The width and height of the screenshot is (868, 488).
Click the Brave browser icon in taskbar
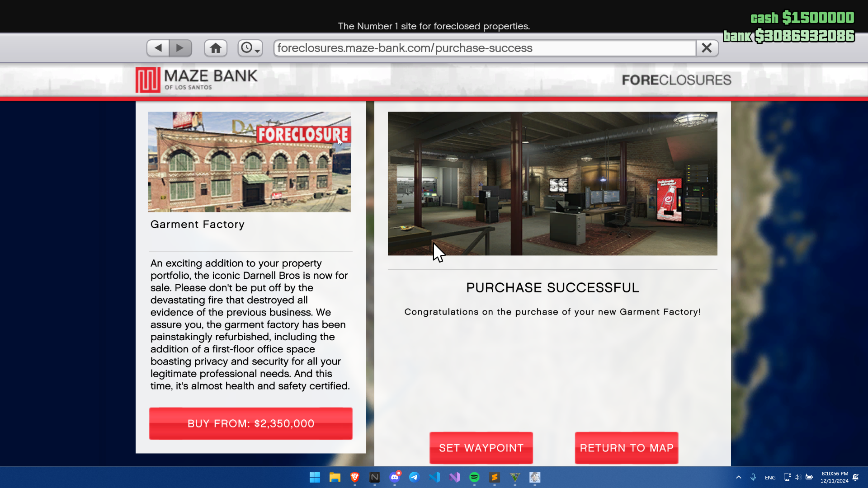355,477
